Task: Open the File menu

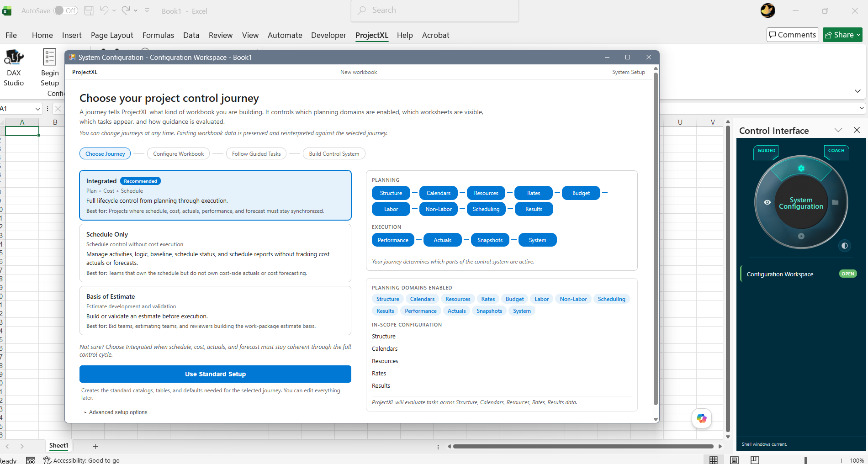Action: pyautogui.click(x=11, y=35)
